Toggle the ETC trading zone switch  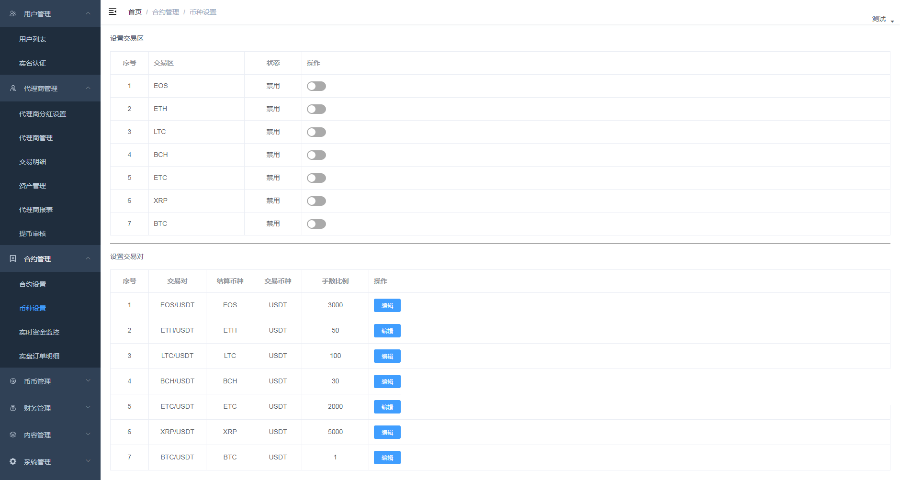316,178
